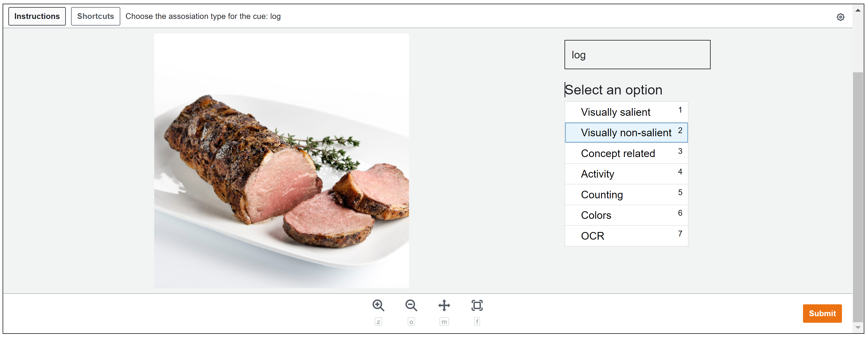Pick the Concept related option
Image resolution: width=868 pixels, height=338 pixels.
[626, 153]
